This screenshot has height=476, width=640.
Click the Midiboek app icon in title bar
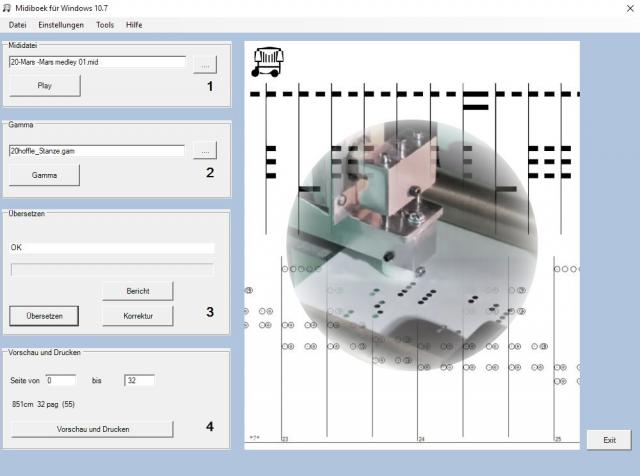tap(8, 8)
